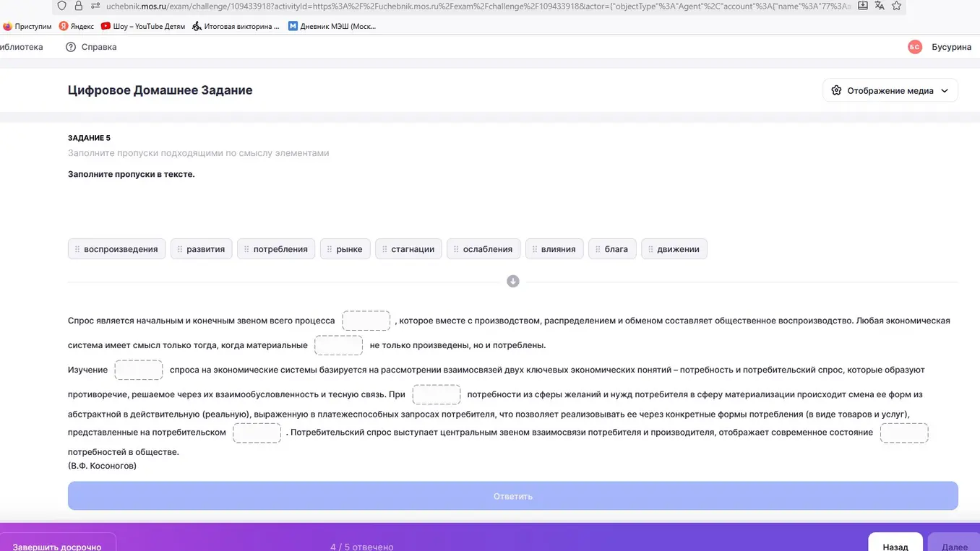
Task: Click the blank after 'Изучение'
Action: [x=139, y=370]
